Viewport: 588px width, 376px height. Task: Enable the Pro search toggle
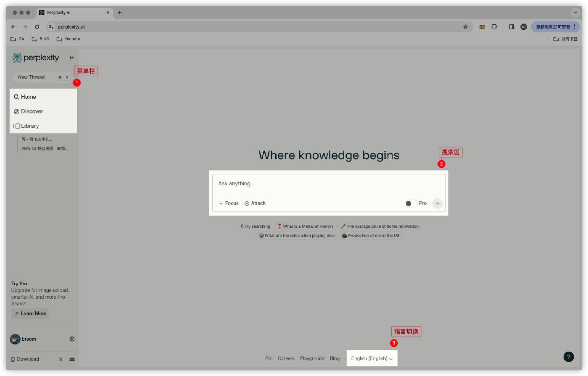pos(411,203)
